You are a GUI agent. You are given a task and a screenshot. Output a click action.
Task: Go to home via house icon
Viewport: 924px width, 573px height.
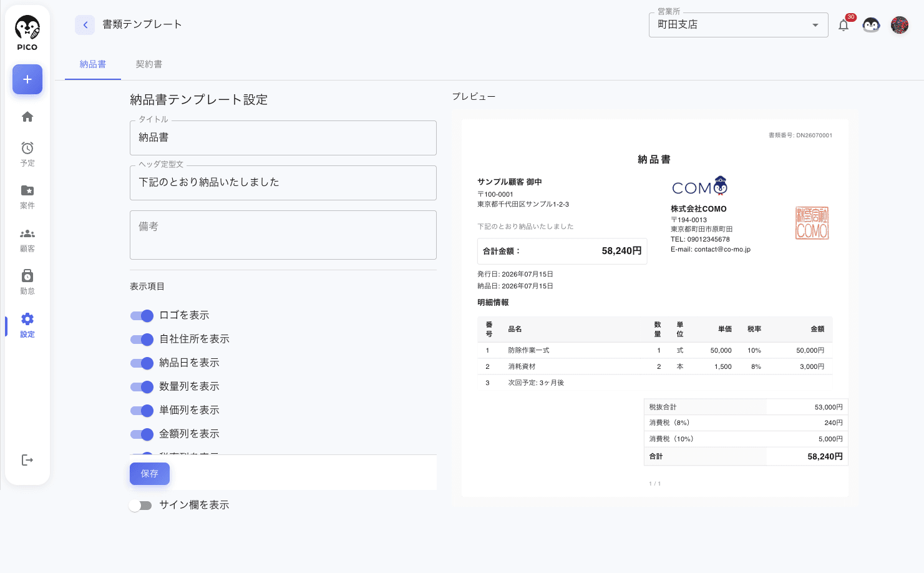point(27,117)
